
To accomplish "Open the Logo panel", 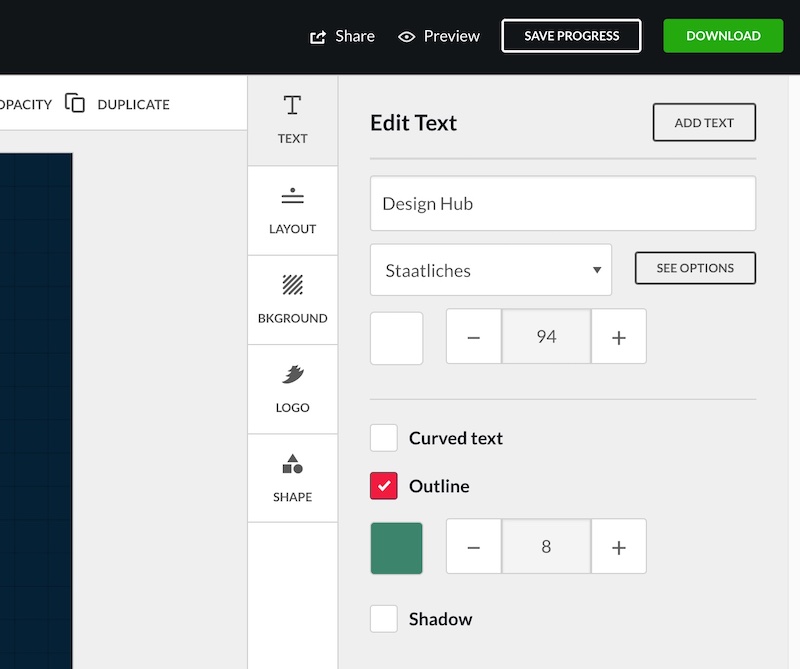I will point(292,389).
